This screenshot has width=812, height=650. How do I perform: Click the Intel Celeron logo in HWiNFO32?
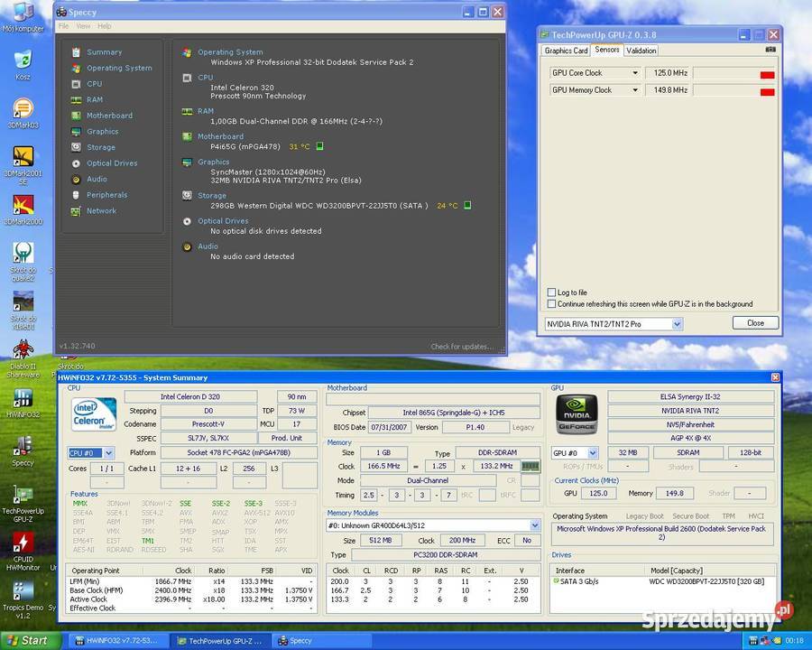[94, 414]
